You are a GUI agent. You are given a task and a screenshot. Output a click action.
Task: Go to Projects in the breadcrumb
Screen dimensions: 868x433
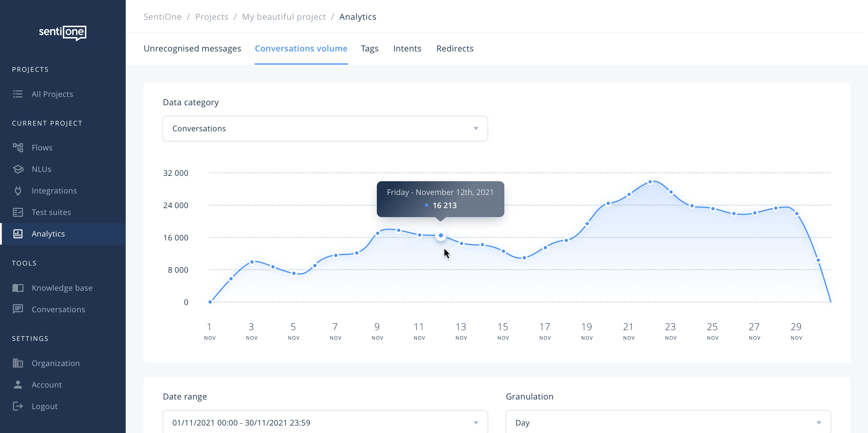point(212,17)
